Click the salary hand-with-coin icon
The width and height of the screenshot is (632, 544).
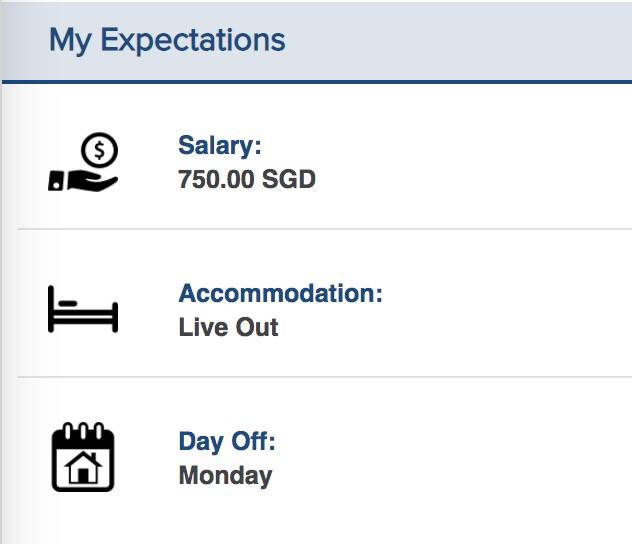tap(84, 164)
